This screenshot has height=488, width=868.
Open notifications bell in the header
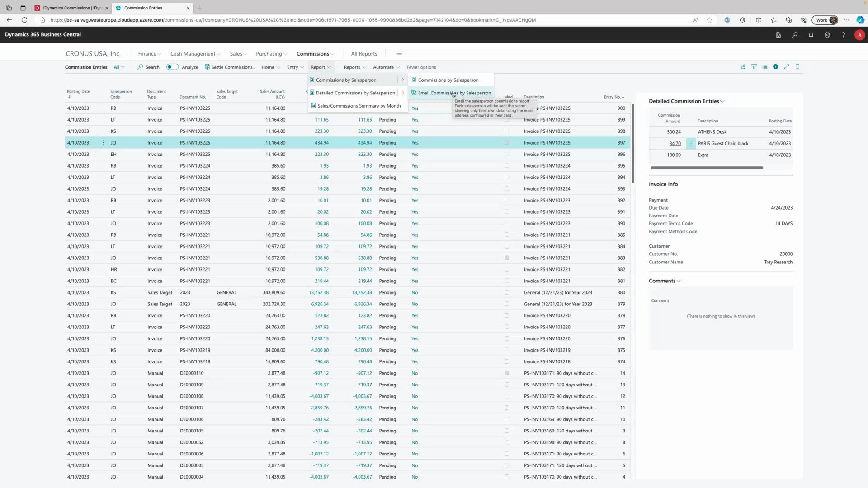click(811, 35)
